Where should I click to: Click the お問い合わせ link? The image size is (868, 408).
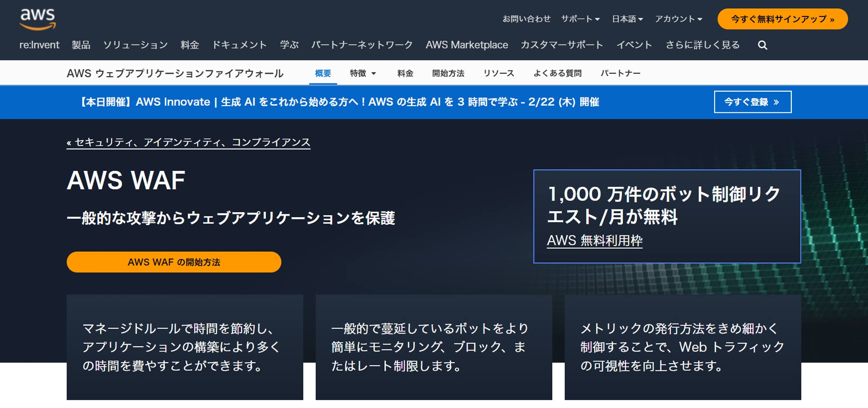(x=527, y=19)
